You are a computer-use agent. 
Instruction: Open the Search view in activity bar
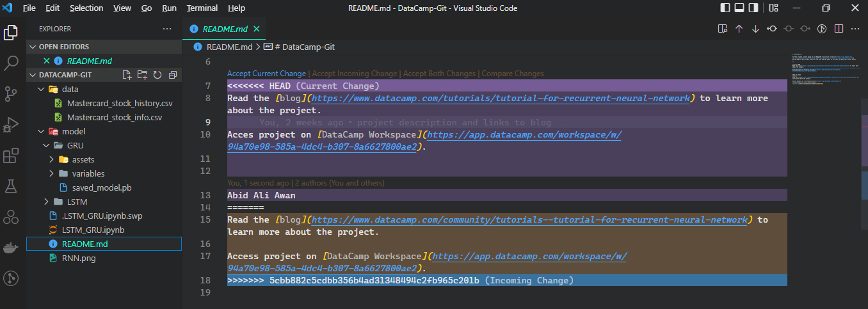pos(11,63)
